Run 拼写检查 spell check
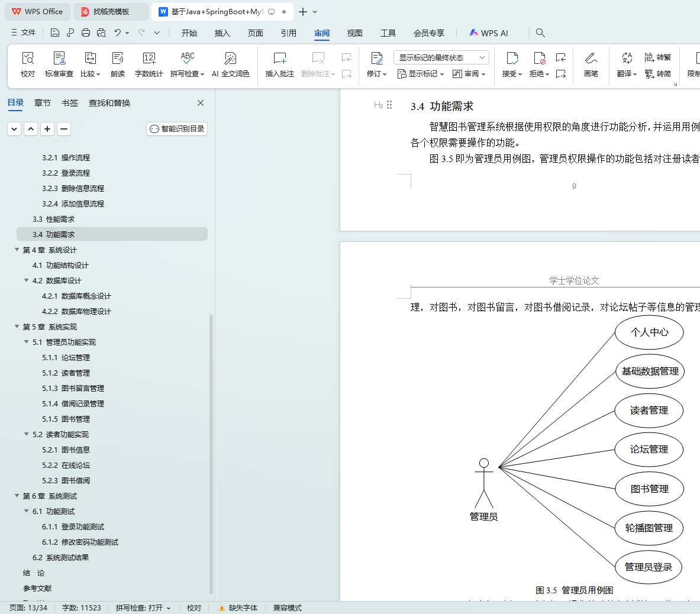This screenshot has width=700, height=614. (187, 64)
